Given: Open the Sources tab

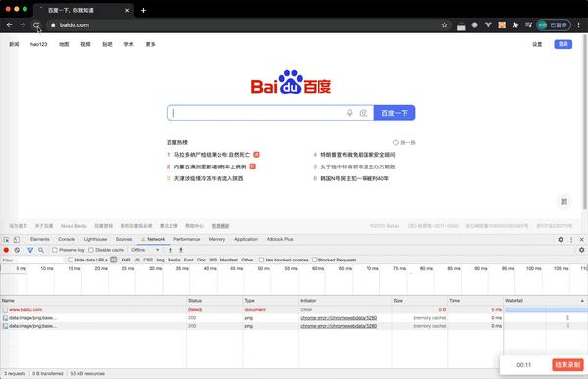Looking at the screenshot, I should tap(123, 239).
